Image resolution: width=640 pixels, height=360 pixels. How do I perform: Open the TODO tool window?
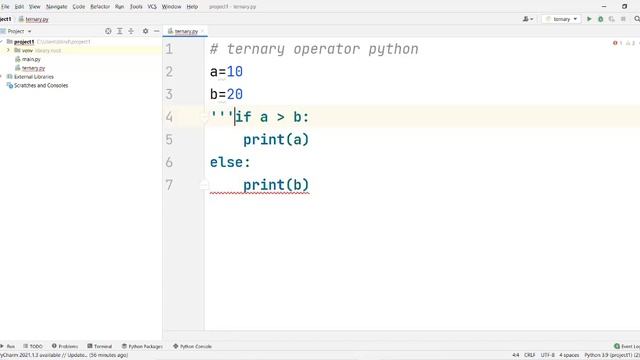(33, 346)
